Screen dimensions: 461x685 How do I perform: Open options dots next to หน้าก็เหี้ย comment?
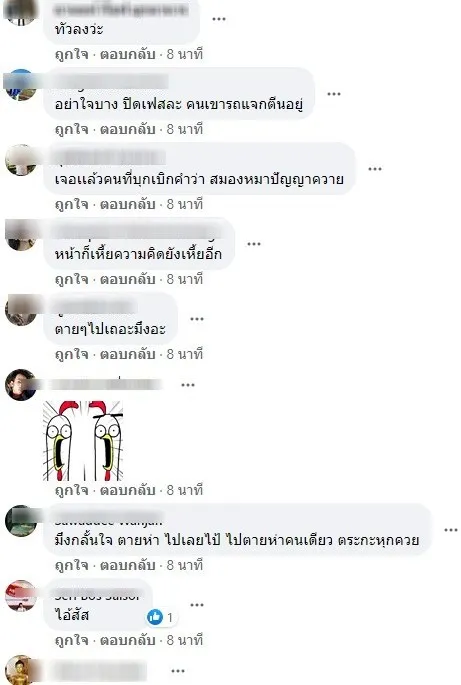(x=254, y=244)
